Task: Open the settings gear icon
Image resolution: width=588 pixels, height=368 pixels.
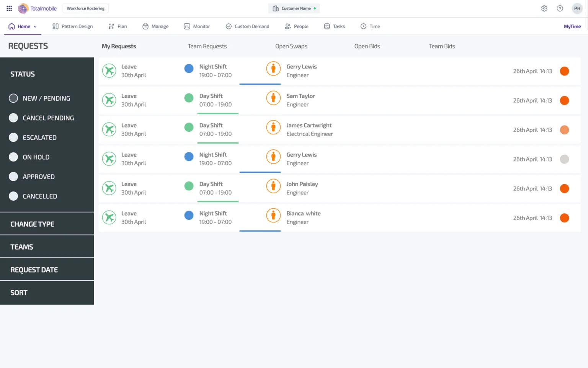Action: point(544,8)
